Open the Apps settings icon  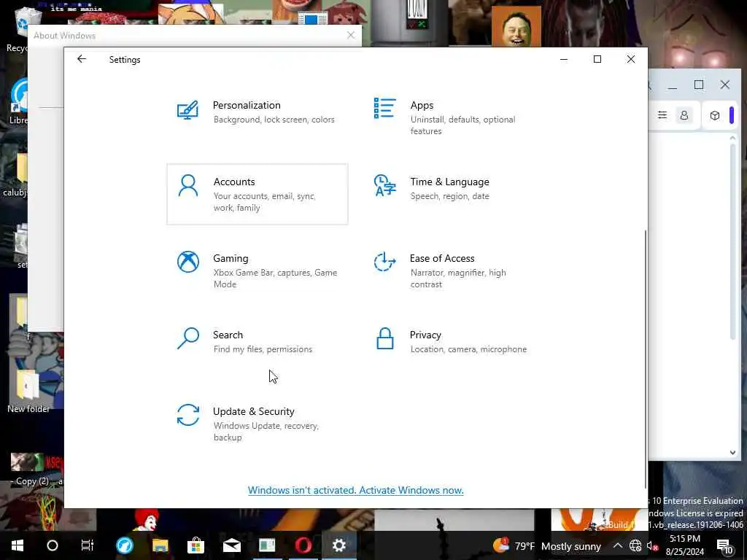(384, 108)
